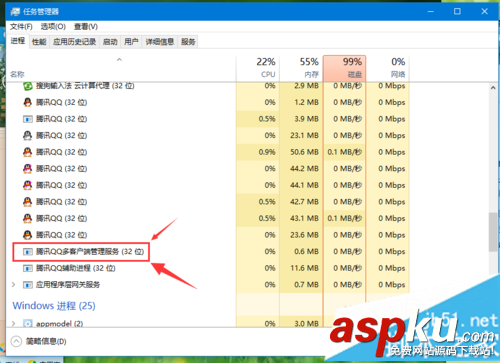
Task: Switch to the 应用历史记录 tab
Action: coord(75,42)
